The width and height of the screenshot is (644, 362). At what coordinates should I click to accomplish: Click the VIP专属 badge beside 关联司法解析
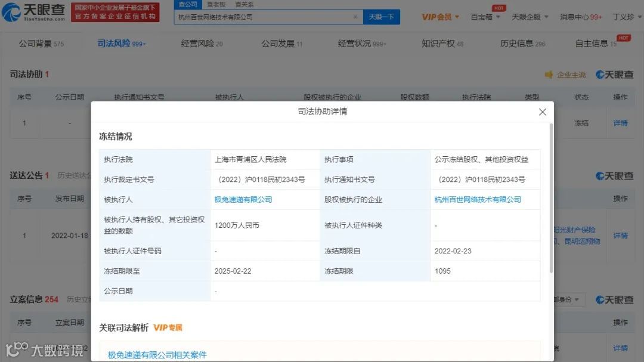[x=168, y=327]
